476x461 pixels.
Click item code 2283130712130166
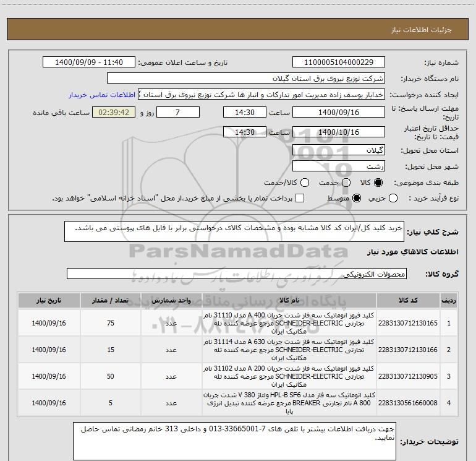pyautogui.click(x=408, y=350)
